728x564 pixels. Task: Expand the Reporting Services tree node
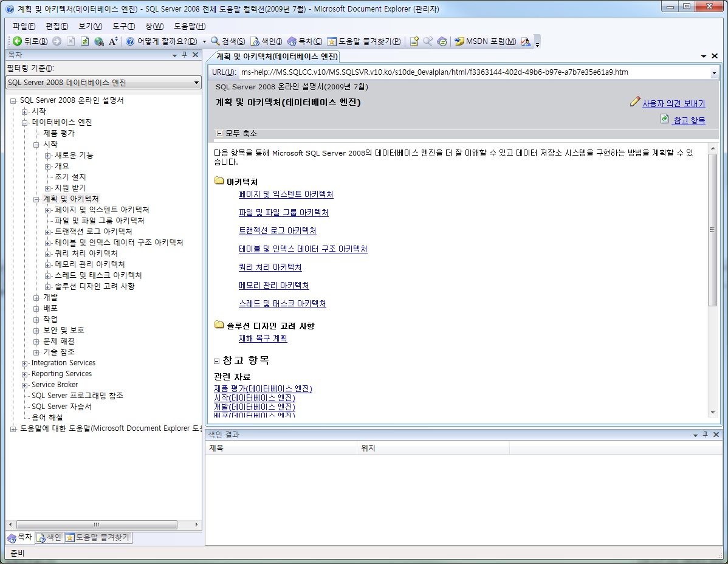point(24,374)
